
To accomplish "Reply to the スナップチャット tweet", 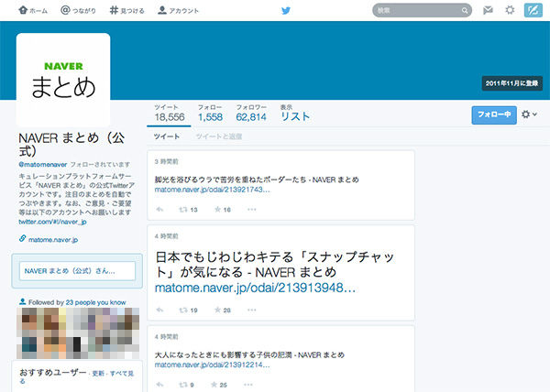I will (159, 310).
